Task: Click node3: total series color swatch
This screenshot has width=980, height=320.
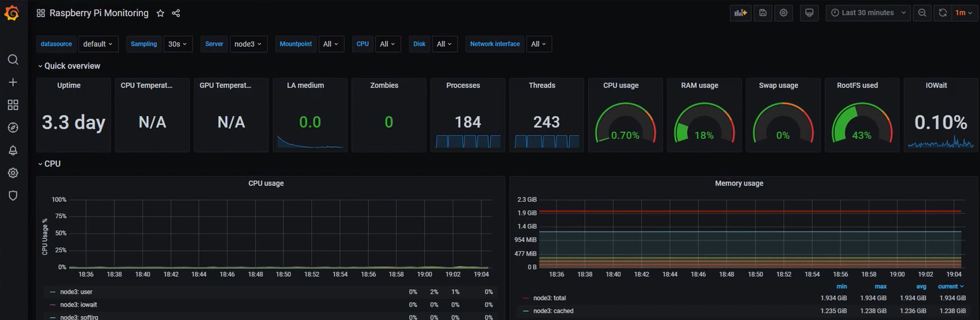Action: coord(526,298)
